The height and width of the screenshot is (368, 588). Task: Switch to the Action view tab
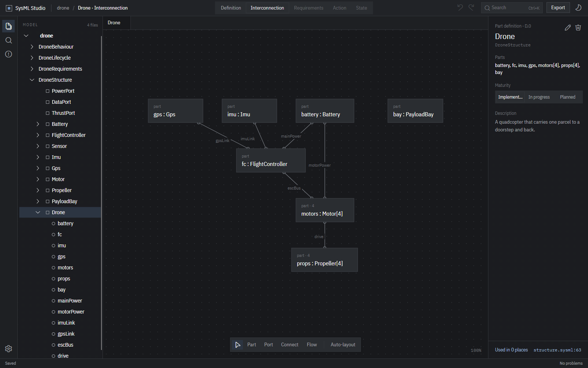tap(340, 8)
